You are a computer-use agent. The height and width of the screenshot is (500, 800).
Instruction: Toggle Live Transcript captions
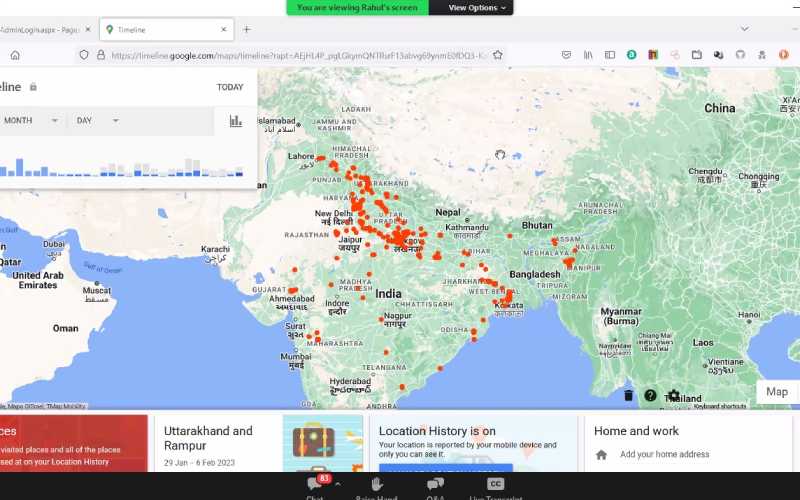tap(495, 486)
